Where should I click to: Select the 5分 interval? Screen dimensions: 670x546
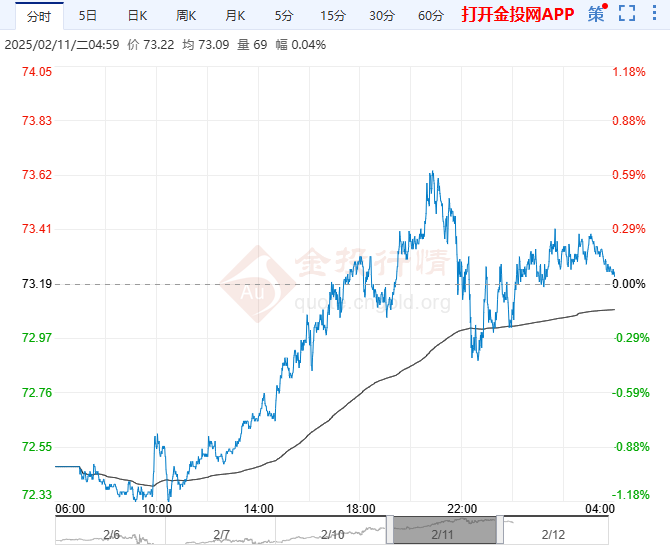284,15
